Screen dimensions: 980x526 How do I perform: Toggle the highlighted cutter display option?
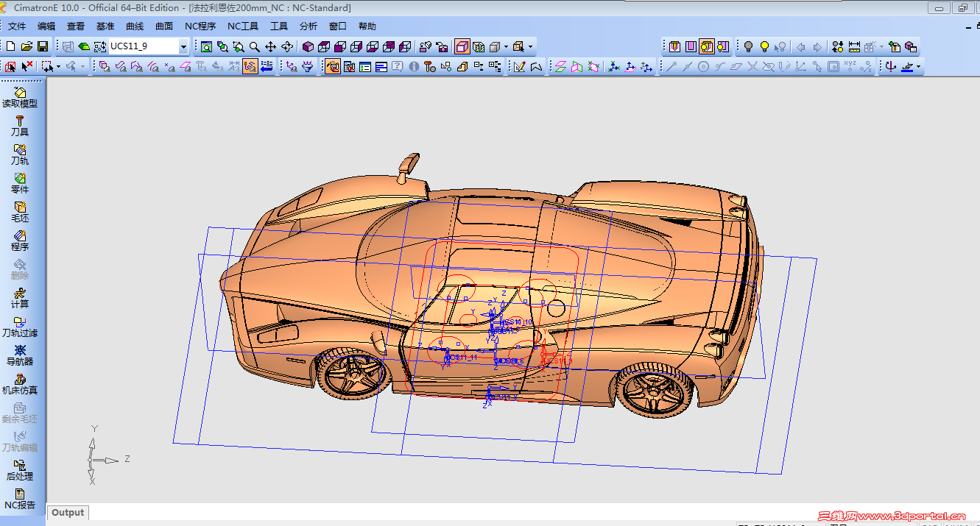coord(707,46)
